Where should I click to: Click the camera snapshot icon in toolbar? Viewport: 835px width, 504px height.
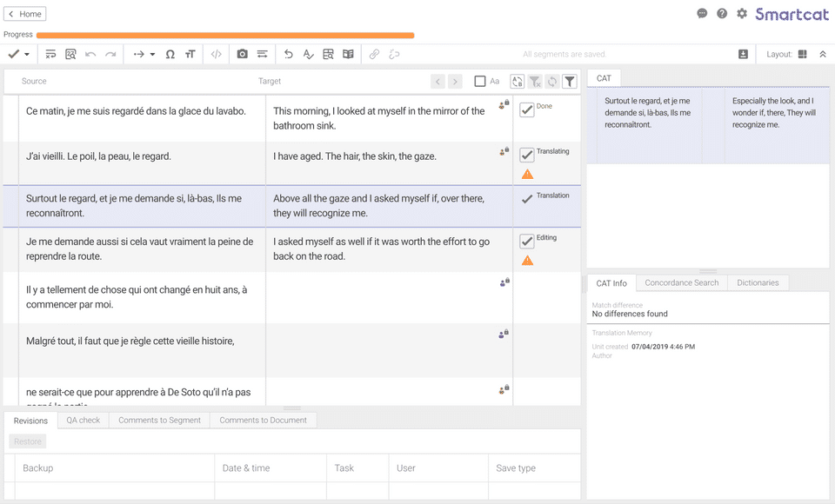[x=242, y=54]
